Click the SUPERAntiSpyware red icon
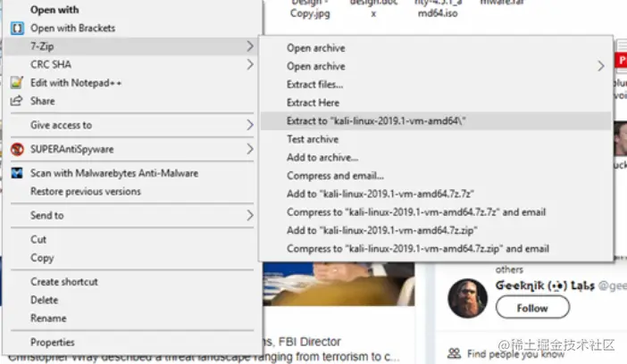627x364 pixels. [x=17, y=149]
